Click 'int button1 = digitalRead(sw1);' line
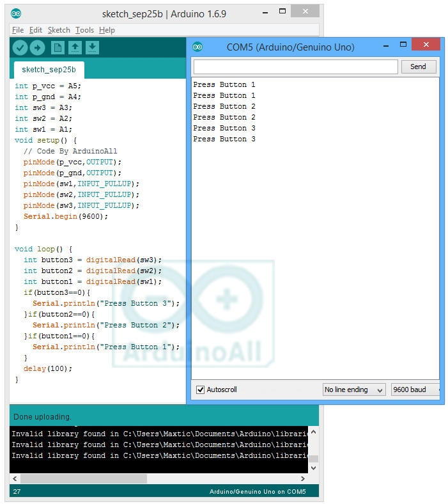This screenshot has height=504, width=448. tap(93, 282)
